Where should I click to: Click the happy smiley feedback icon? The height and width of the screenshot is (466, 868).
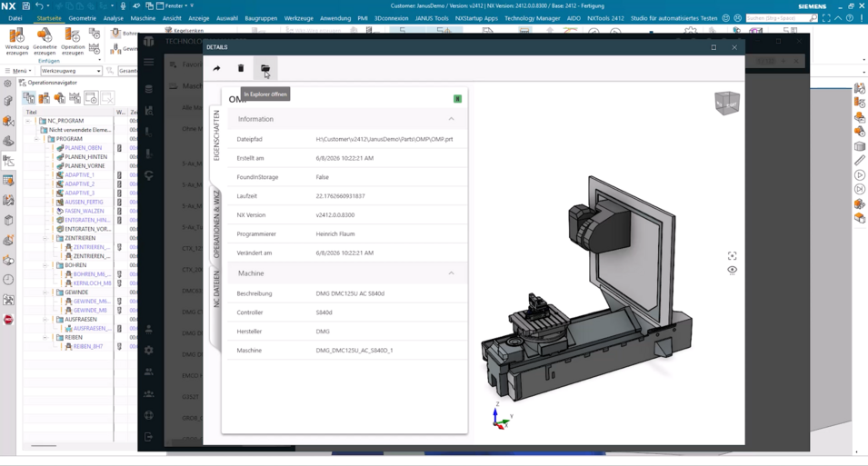(x=725, y=18)
